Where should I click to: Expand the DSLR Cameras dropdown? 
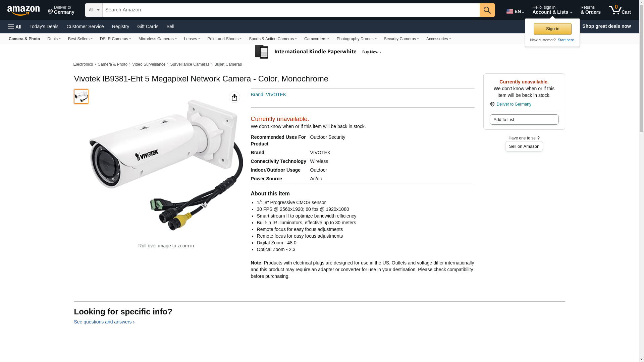115,39
